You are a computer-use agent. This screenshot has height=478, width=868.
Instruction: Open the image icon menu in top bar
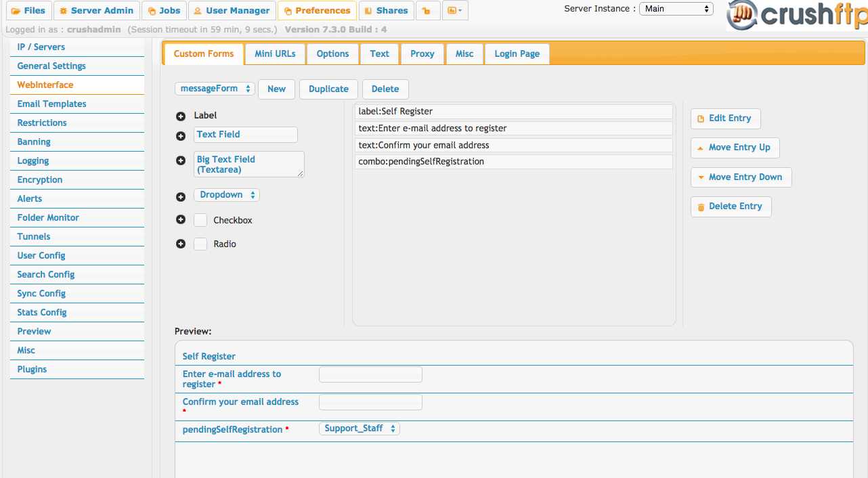(x=455, y=11)
